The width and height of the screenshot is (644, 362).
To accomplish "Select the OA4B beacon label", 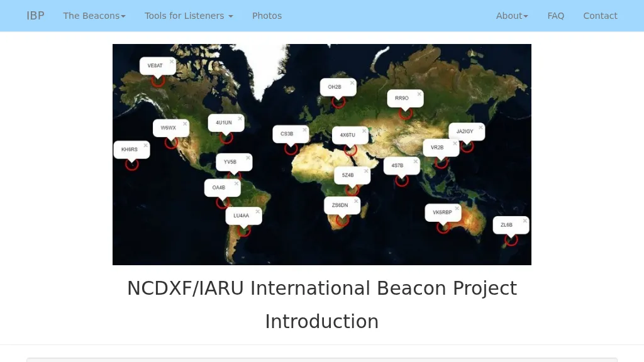I will pos(218,187).
